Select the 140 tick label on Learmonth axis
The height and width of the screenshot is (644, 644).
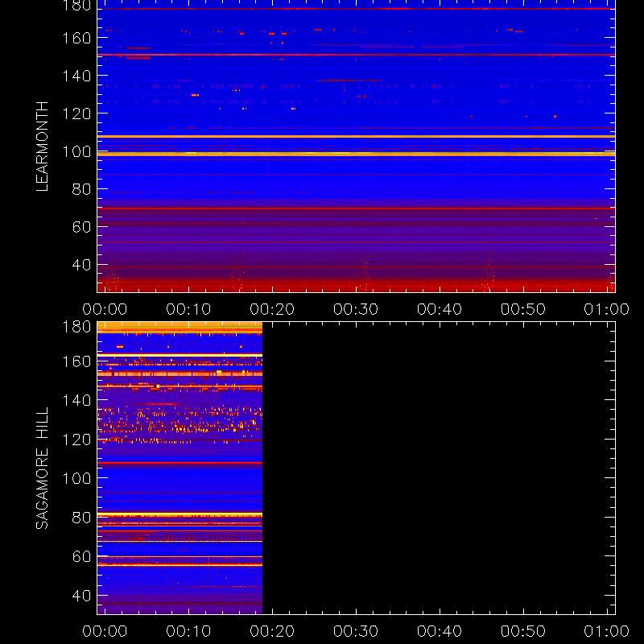[76, 76]
